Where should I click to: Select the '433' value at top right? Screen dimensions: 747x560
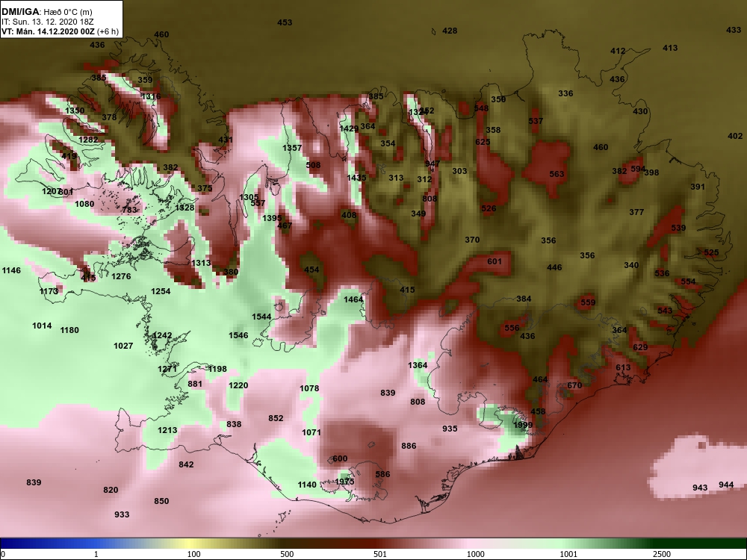(x=734, y=30)
